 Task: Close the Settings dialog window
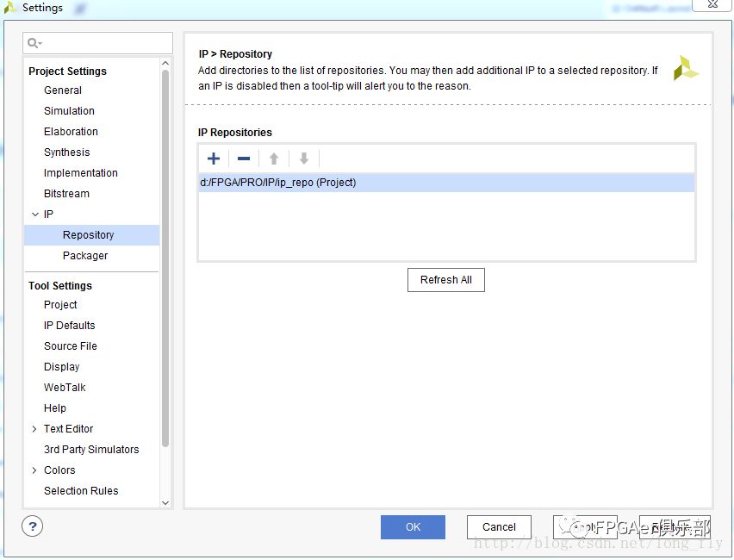pos(712,4)
